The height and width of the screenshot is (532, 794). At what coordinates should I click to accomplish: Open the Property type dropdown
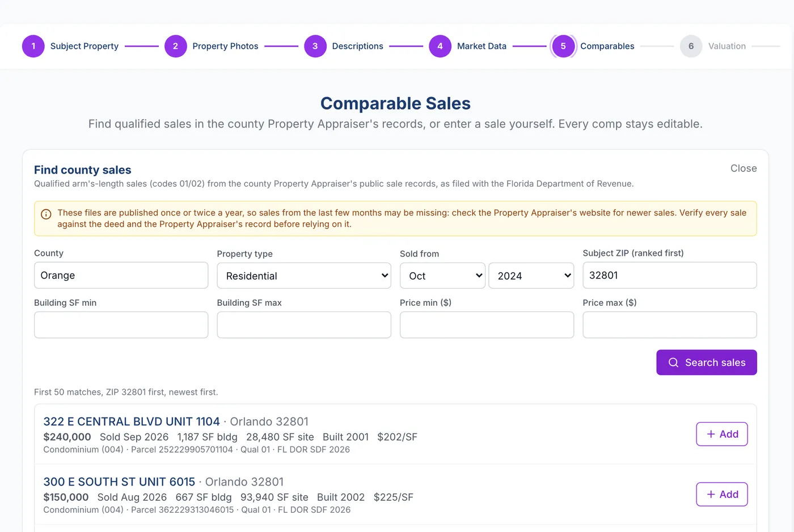304,276
